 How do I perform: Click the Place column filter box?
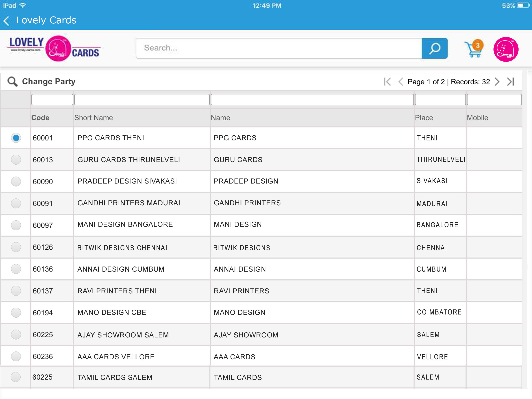click(x=440, y=99)
